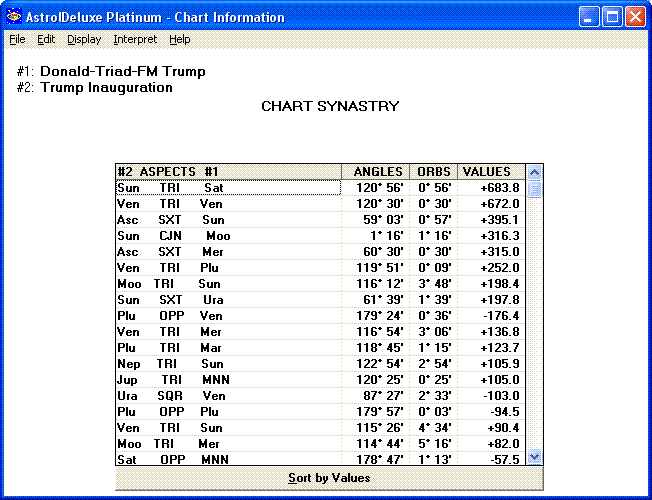Open the Help menu
The image size is (652, 500).
(x=180, y=40)
